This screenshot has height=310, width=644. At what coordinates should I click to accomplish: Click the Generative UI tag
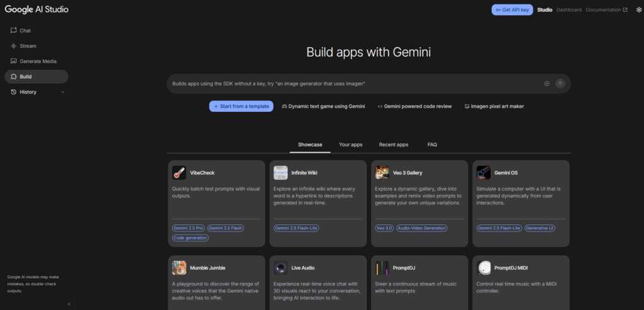click(x=540, y=228)
